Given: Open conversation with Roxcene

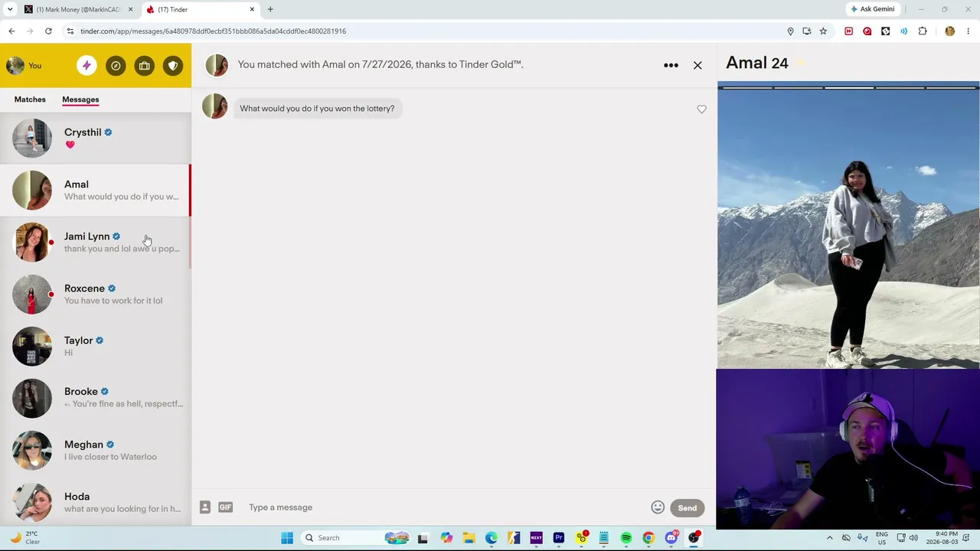Looking at the screenshot, I should (96, 295).
